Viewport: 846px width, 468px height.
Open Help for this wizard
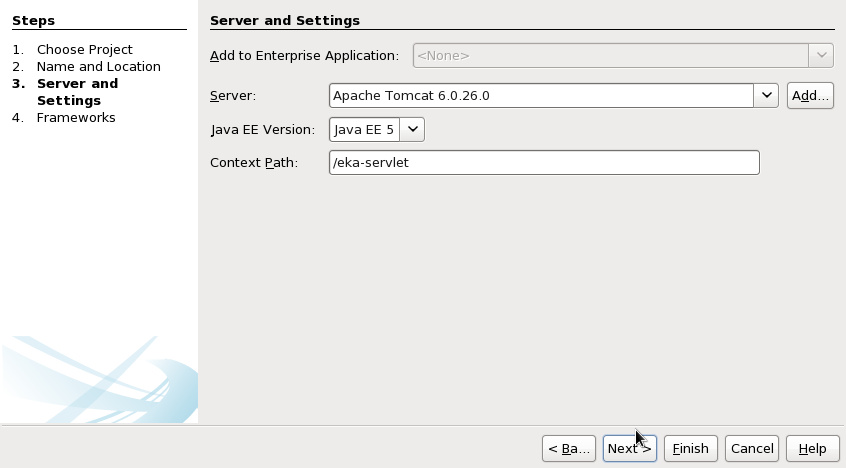(x=813, y=449)
